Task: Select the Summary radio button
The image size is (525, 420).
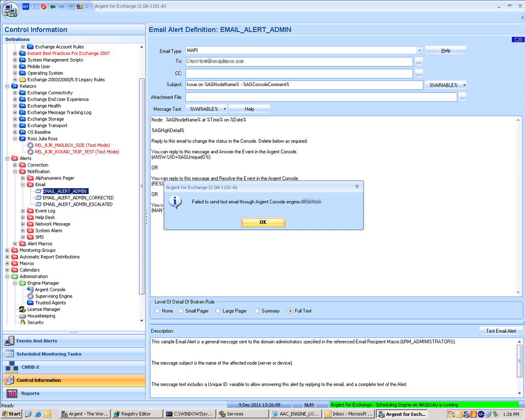Action: click(x=257, y=311)
